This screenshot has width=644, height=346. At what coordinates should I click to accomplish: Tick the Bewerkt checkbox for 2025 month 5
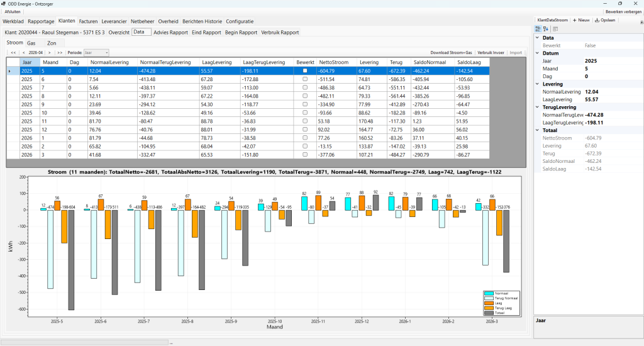click(305, 70)
